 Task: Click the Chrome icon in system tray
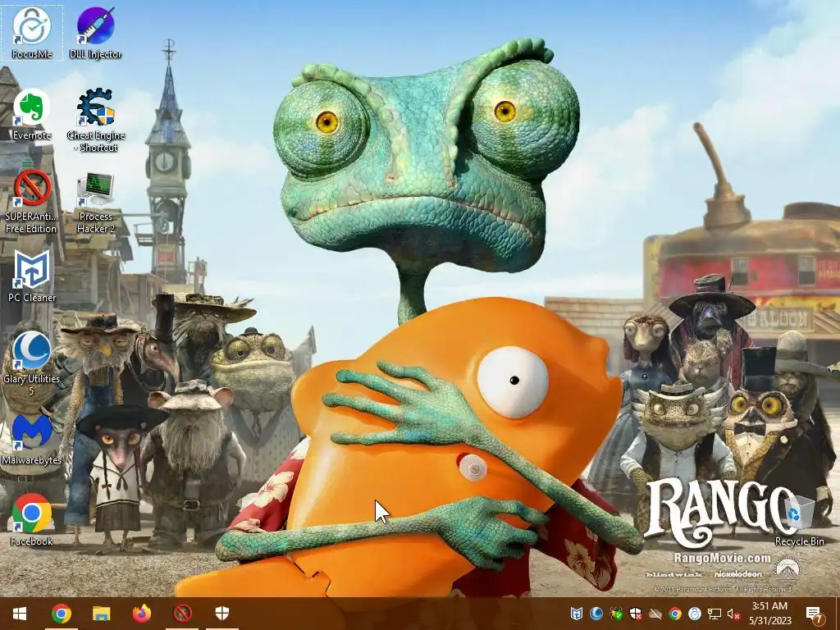pyautogui.click(x=675, y=614)
